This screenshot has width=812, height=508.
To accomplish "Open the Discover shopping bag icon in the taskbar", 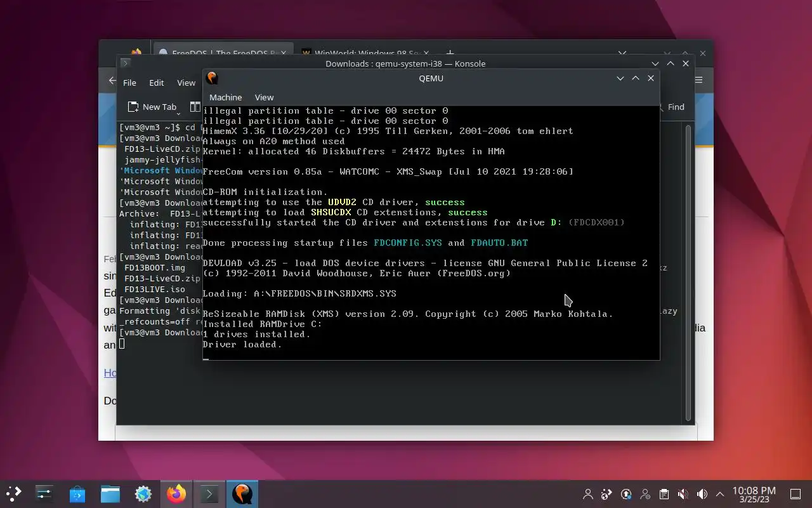I will point(77,493).
